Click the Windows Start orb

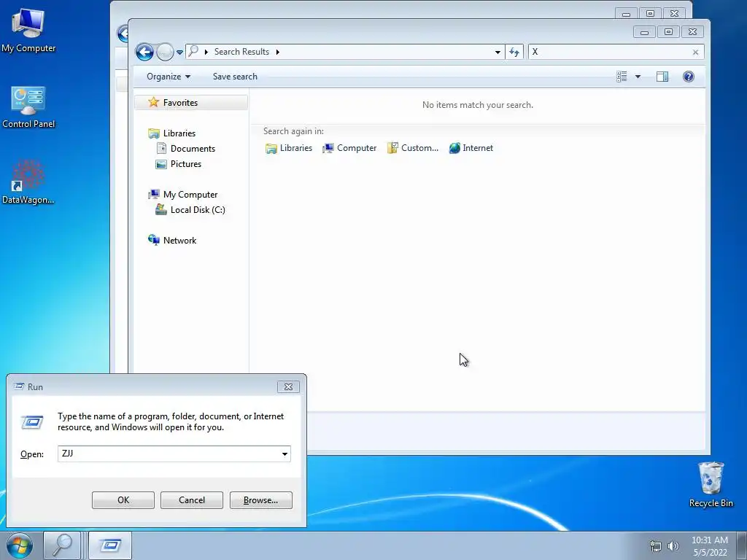click(20, 545)
